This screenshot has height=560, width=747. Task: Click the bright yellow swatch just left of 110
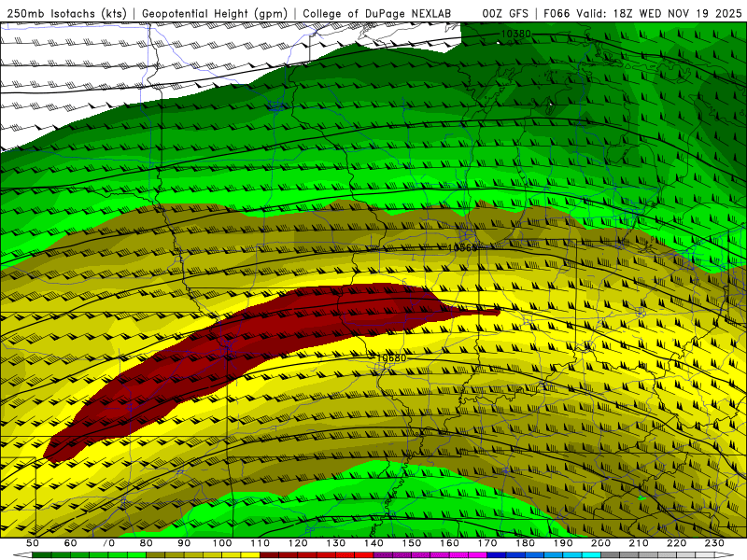click(x=250, y=555)
